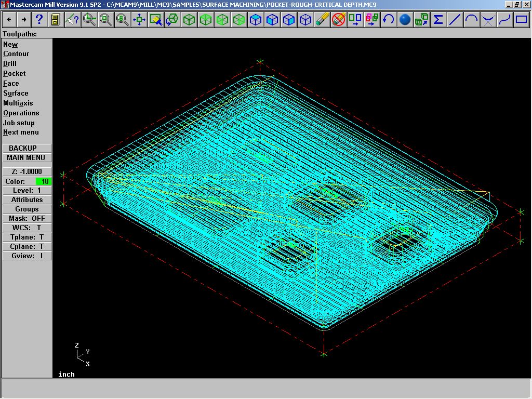
Task: Go to Next menu
Action: click(21, 132)
